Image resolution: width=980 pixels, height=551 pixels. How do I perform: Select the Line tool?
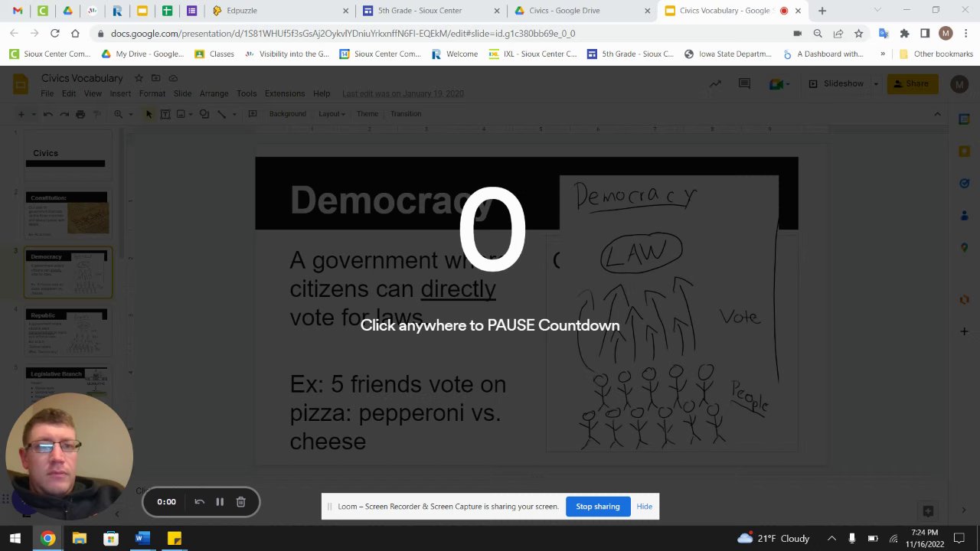point(222,114)
